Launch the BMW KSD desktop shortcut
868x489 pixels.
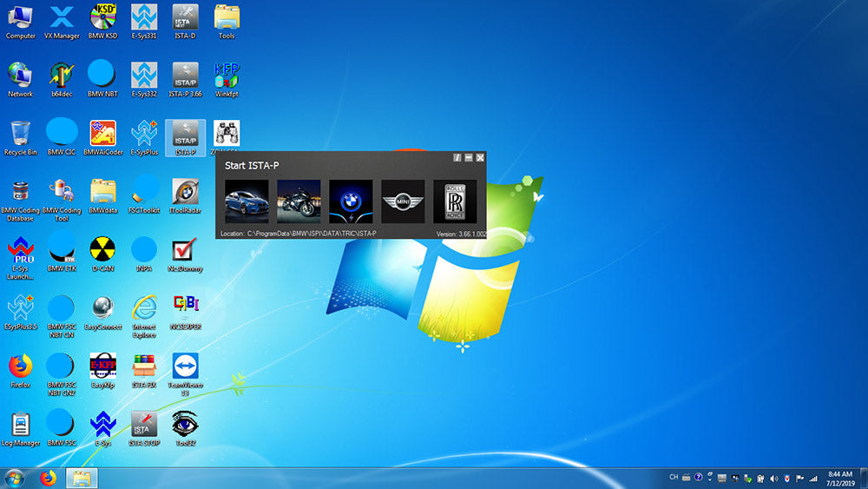pos(102,19)
